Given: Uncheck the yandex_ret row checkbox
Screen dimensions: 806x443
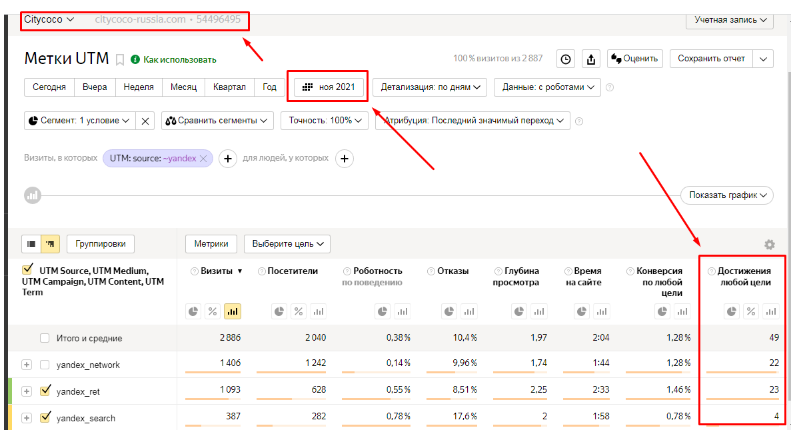Looking at the screenshot, I should (44, 391).
